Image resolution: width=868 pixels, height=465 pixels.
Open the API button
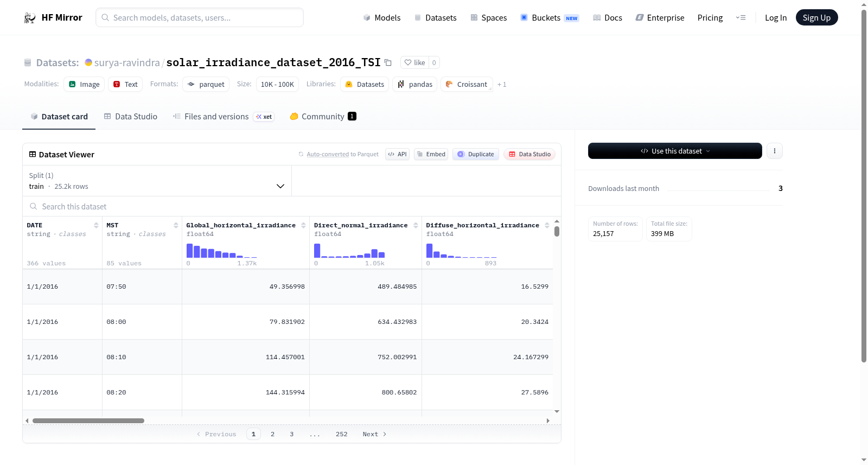(397, 154)
